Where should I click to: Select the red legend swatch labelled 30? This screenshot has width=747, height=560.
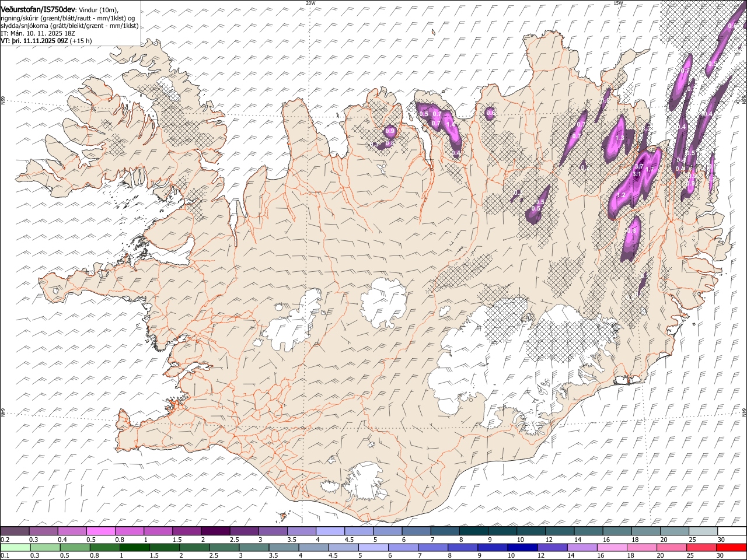[731, 547]
